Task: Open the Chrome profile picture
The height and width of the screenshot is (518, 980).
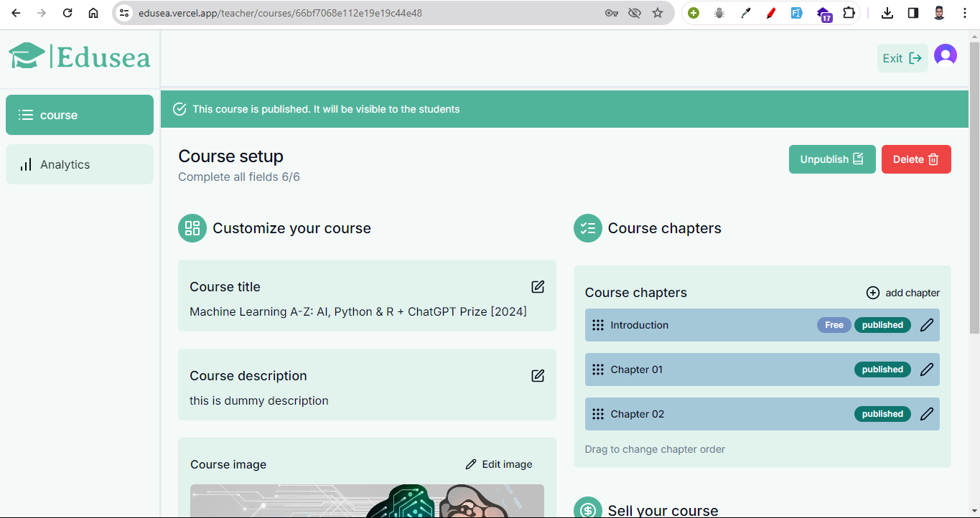Action: pyautogui.click(x=939, y=13)
